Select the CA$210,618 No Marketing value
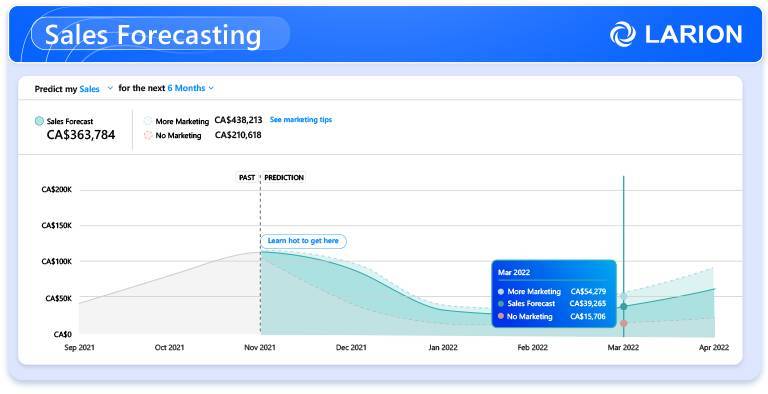This screenshot has width=768, height=394. click(x=238, y=135)
